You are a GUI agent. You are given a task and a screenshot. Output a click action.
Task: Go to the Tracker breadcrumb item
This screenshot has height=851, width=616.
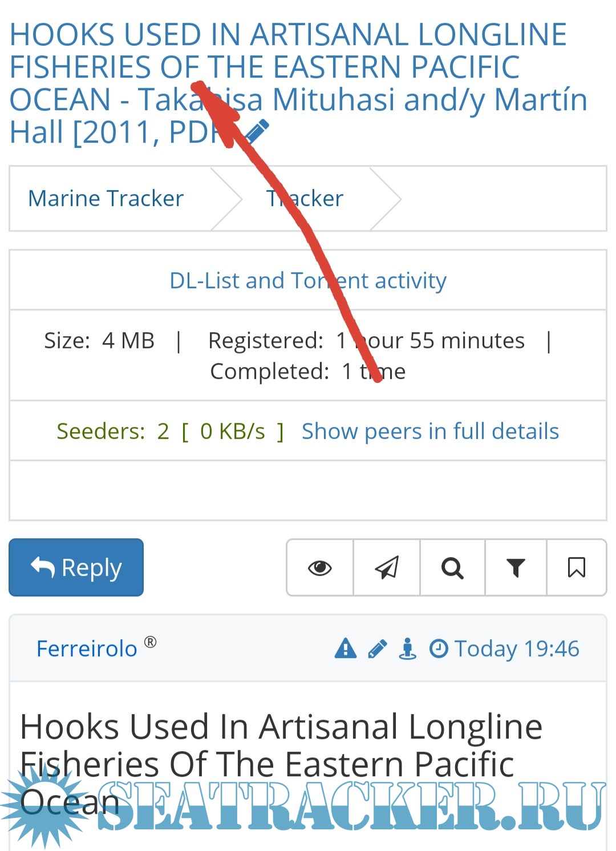point(305,199)
